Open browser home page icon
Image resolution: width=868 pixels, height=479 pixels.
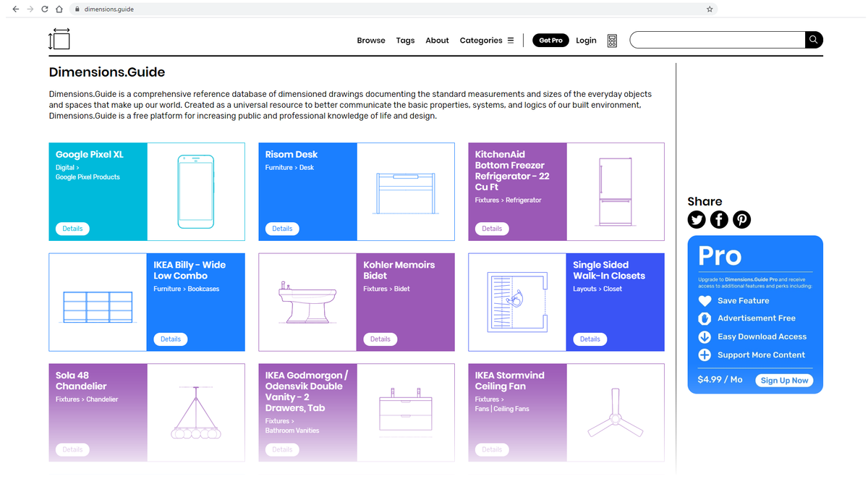[59, 9]
